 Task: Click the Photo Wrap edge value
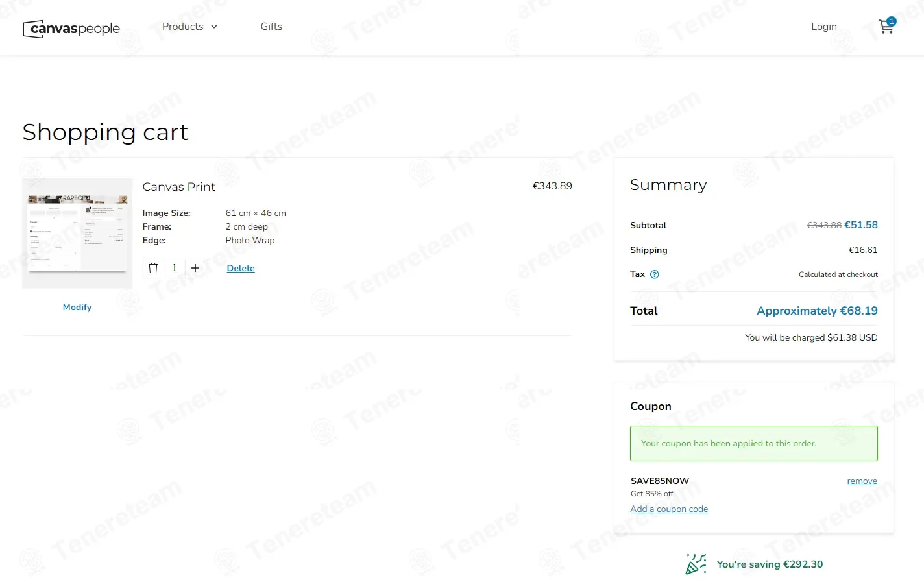click(250, 240)
